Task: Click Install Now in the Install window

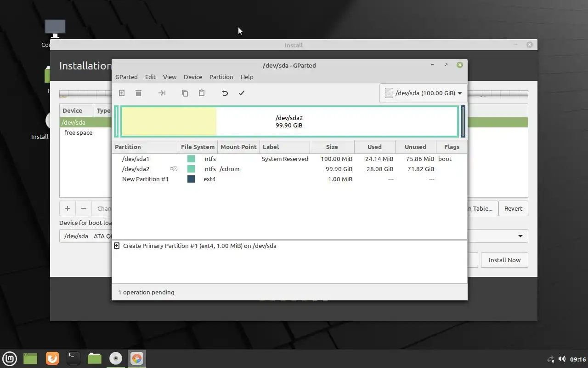Action: (504, 260)
